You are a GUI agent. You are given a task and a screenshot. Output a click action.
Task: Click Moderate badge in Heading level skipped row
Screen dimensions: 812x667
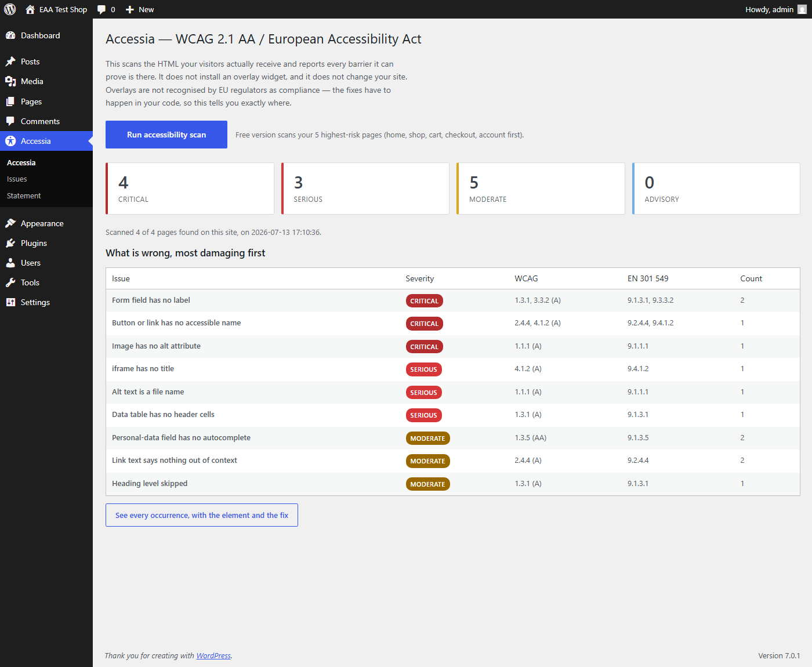pos(427,484)
